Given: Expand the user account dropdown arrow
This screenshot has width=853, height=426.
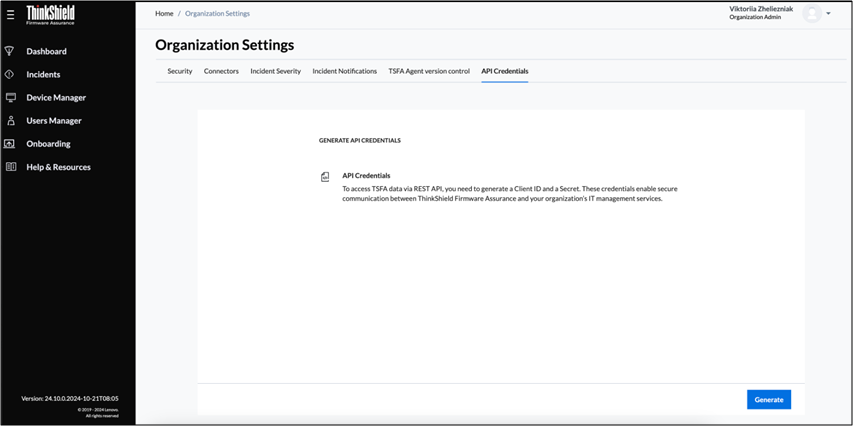Looking at the screenshot, I should 829,13.
